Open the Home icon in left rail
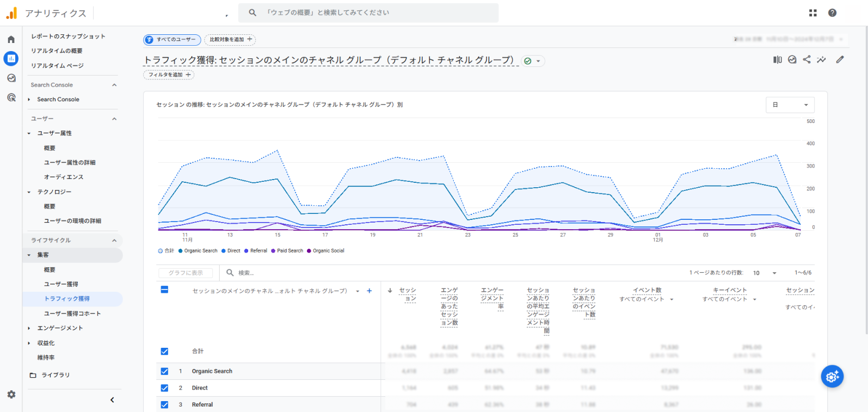This screenshot has width=868, height=412. pyautogui.click(x=11, y=40)
